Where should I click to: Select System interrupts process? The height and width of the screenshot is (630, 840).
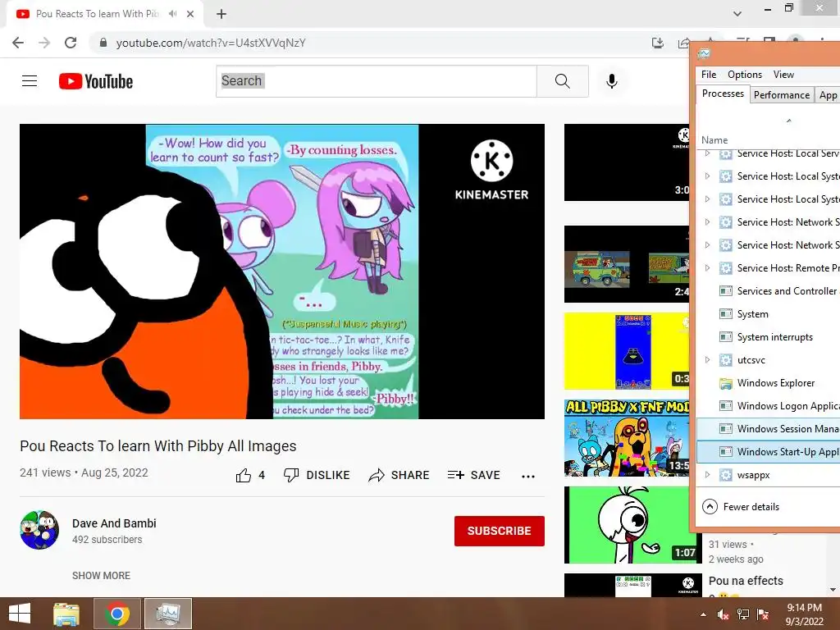[768, 337]
